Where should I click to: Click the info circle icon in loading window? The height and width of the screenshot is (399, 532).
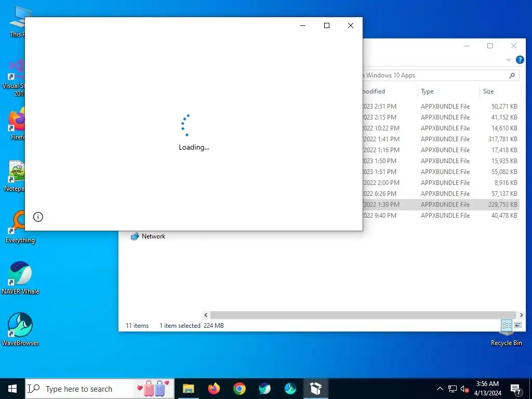click(38, 217)
